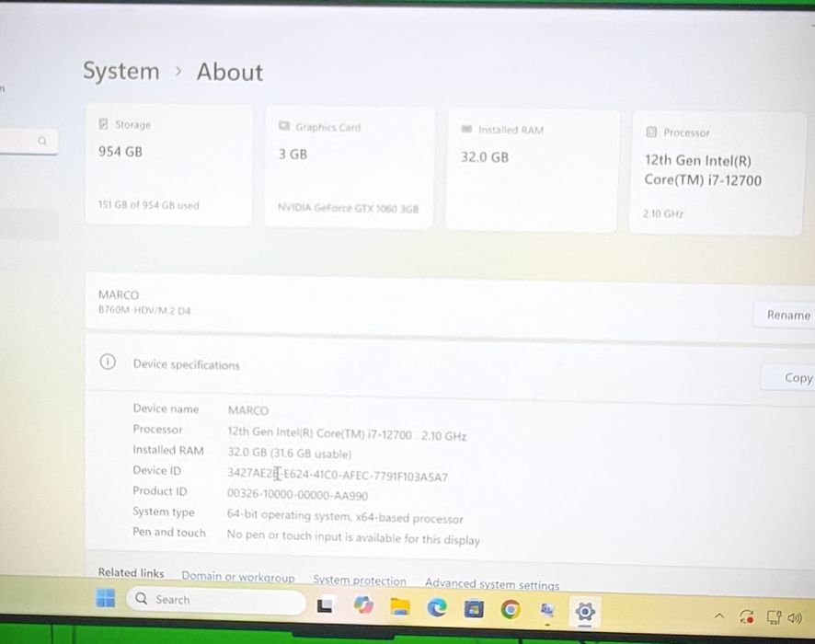The height and width of the screenshot is (644, 815).
Task: Open System protection link
Action: click(359, 581)
